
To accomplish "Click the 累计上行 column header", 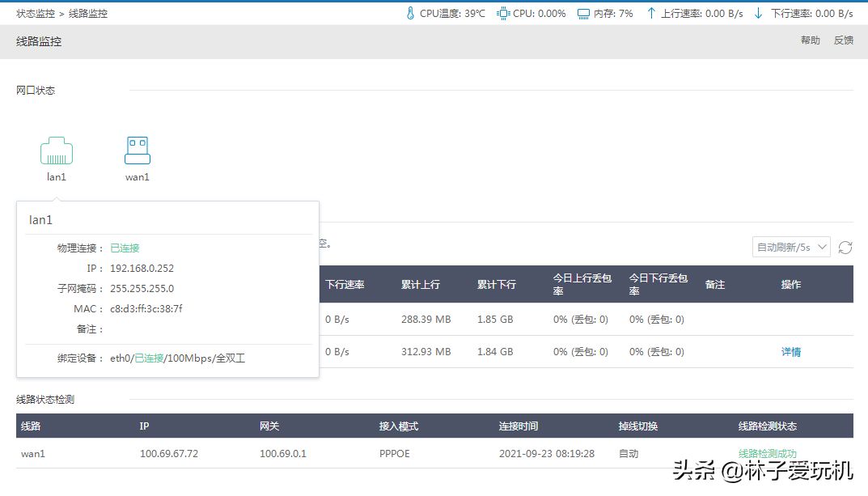I will (x=420, y=285).
